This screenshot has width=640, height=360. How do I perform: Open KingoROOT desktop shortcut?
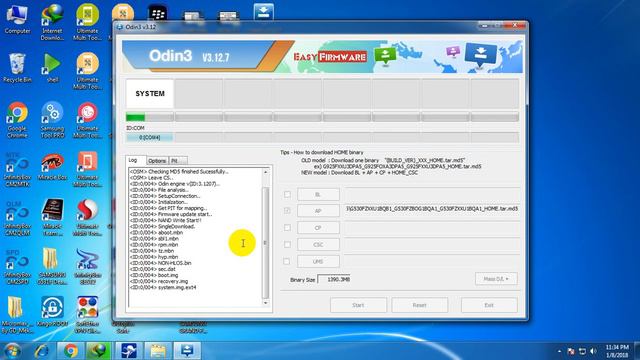tap(52, 312)
